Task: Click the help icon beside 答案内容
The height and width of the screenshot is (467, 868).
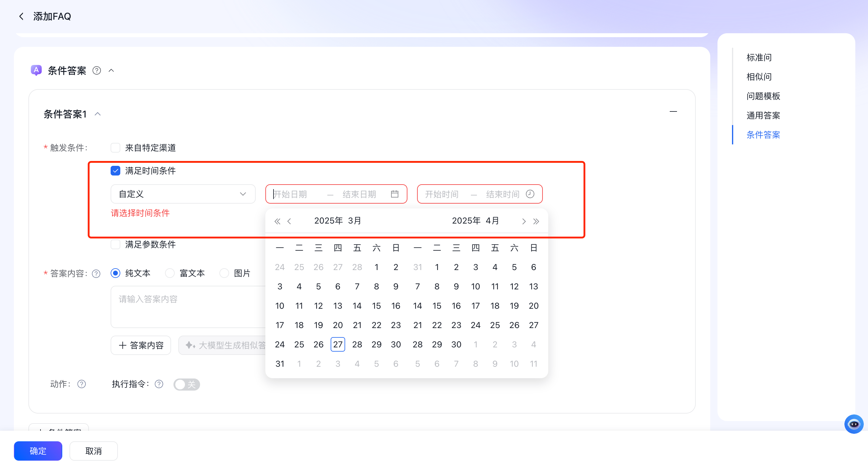Action: click(x=96, y=273)
